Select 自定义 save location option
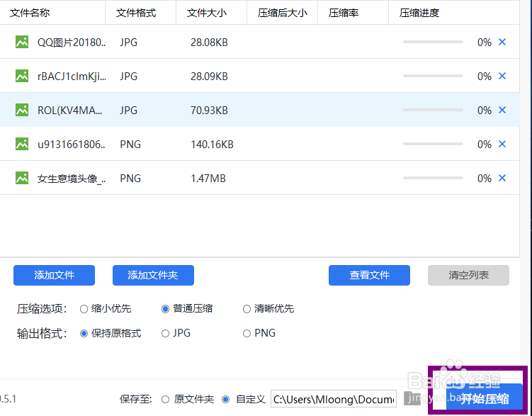 coord(226,400)
